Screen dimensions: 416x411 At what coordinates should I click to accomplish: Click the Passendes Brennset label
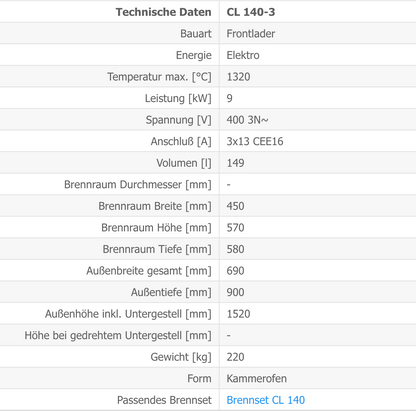(164, 400)
